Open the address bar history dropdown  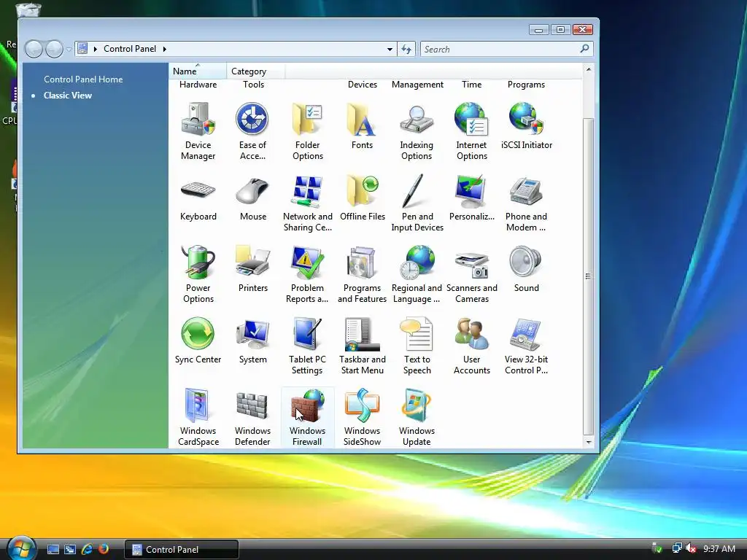coord(390,49)
